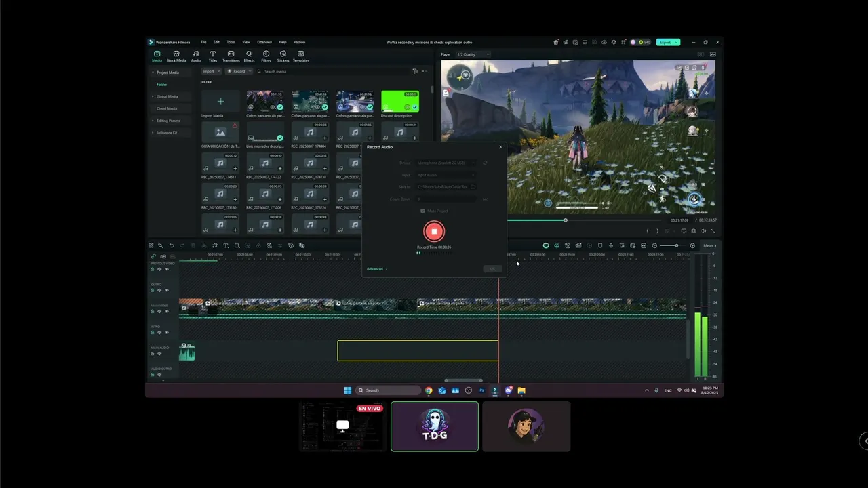Take a snapshot of the preview frame
The width and height of the screenshot is (868, 488).
coord(693,231)
